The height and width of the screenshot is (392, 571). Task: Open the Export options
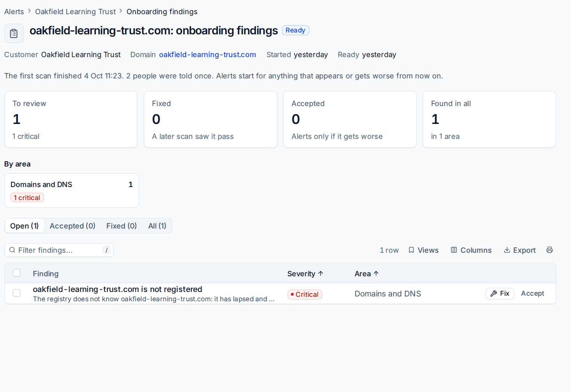tap(520, 250)
